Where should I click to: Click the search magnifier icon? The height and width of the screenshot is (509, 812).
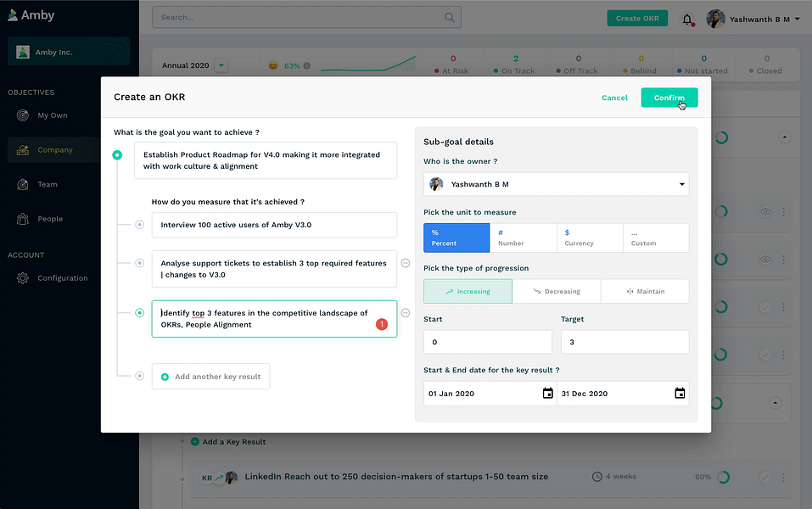(450, 18)
